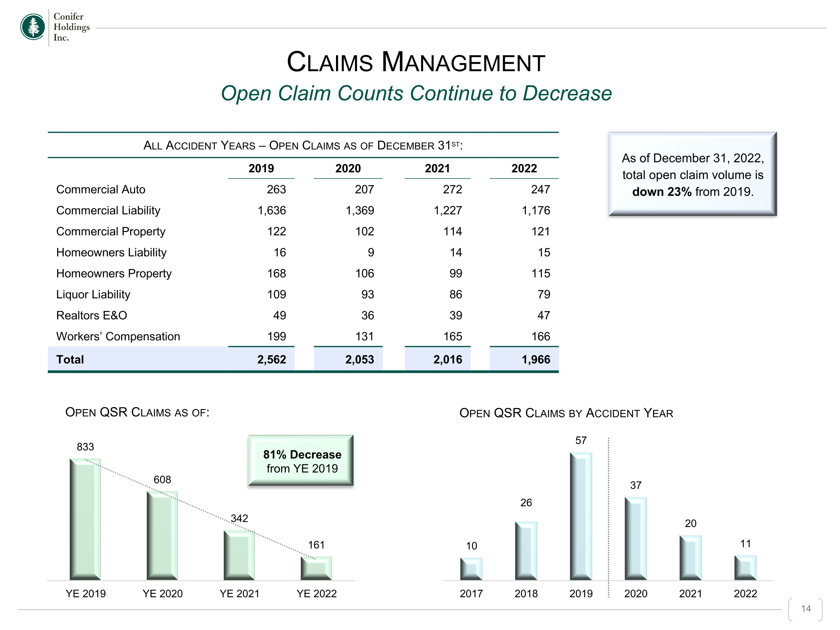Click total 2019 value 2,562
840x630 pixels.
(272, 360)
